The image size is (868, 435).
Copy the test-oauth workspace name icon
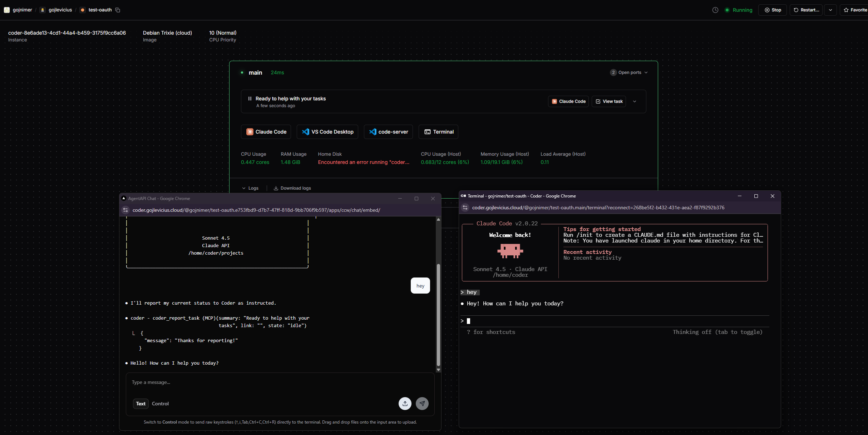point(118,10)
